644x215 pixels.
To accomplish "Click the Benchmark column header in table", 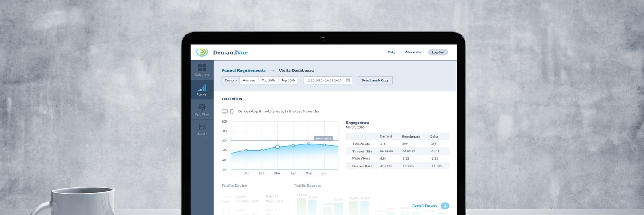I will click(411, 136).
